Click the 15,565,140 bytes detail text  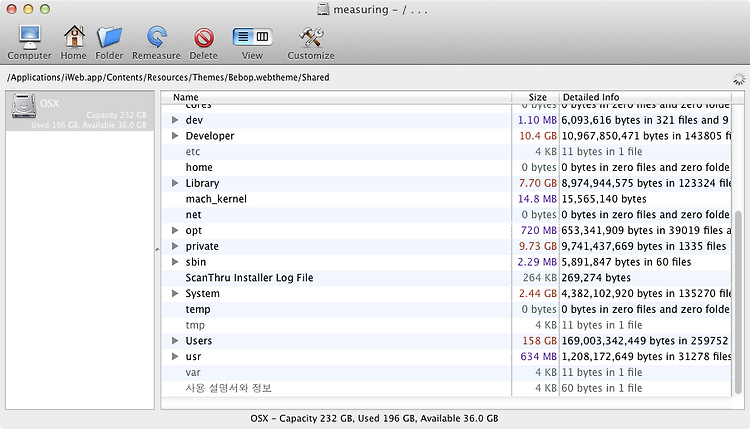tap(604, 199)
